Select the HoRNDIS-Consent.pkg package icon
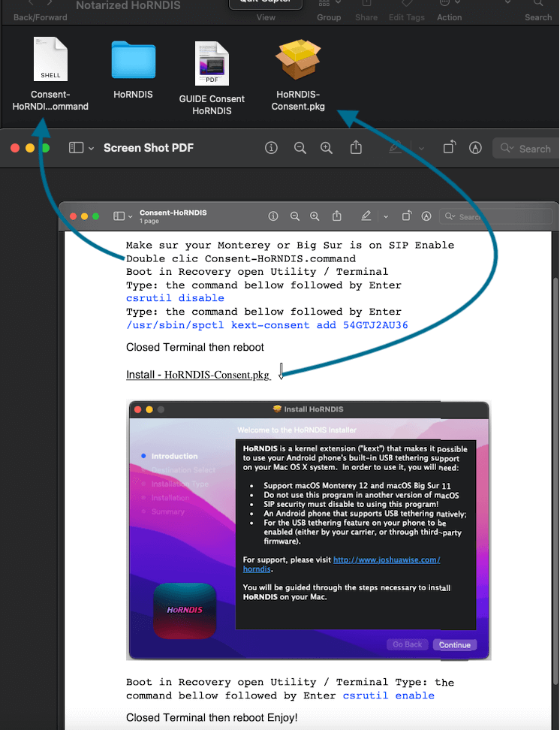The height and width of the screenshot is (730, 560). coord(298,59)
